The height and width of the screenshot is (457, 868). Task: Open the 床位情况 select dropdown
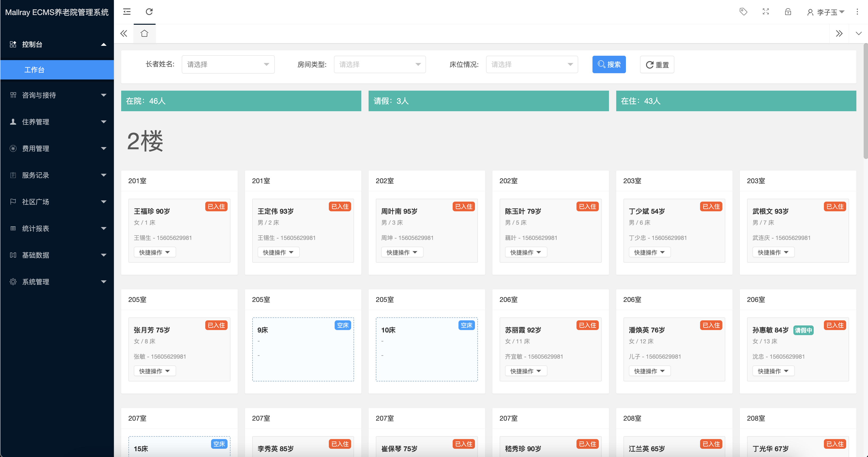(x=531, y=64)
